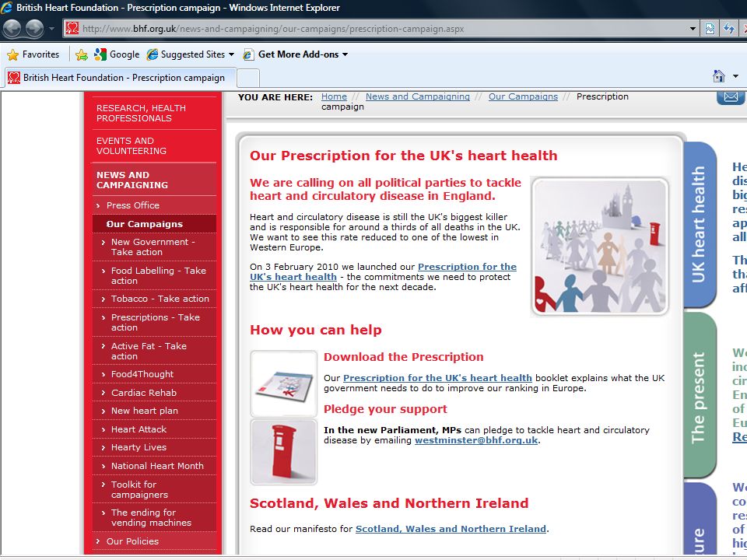Open the Google favorites bar link

click(117, 54)
